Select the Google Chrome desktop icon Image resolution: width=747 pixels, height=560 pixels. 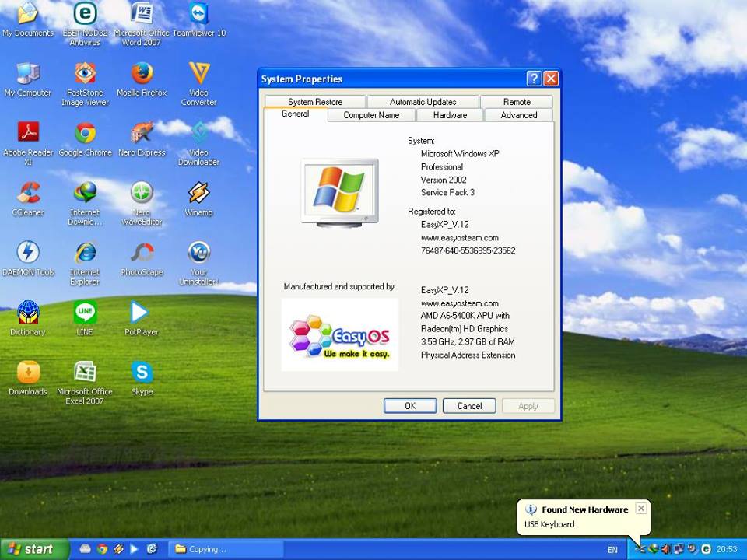85,138
